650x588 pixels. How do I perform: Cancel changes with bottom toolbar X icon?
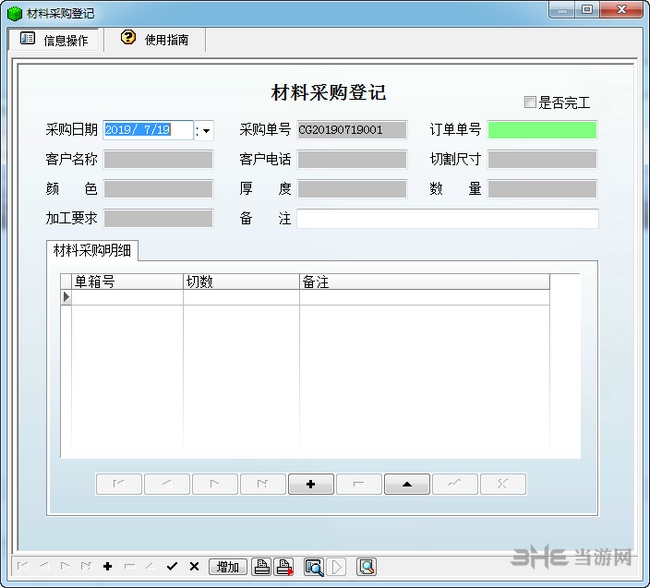(x=194, y=566)
